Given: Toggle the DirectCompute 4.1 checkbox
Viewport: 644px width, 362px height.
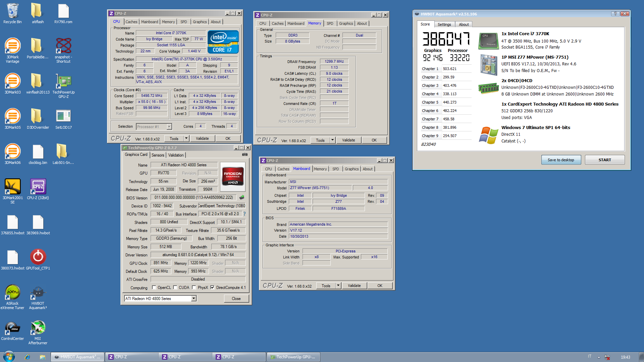Looking at the screenshot, I should pyautogui.click(x=212, y=288).
